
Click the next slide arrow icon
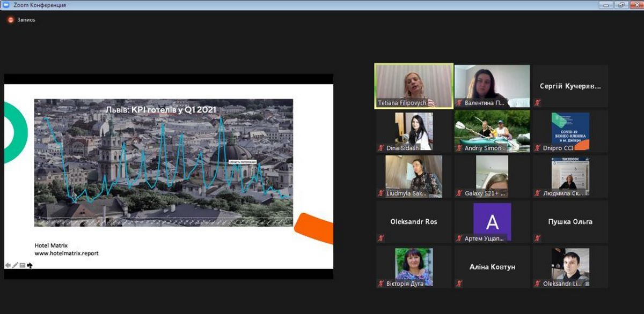click(x=30, y=265)
